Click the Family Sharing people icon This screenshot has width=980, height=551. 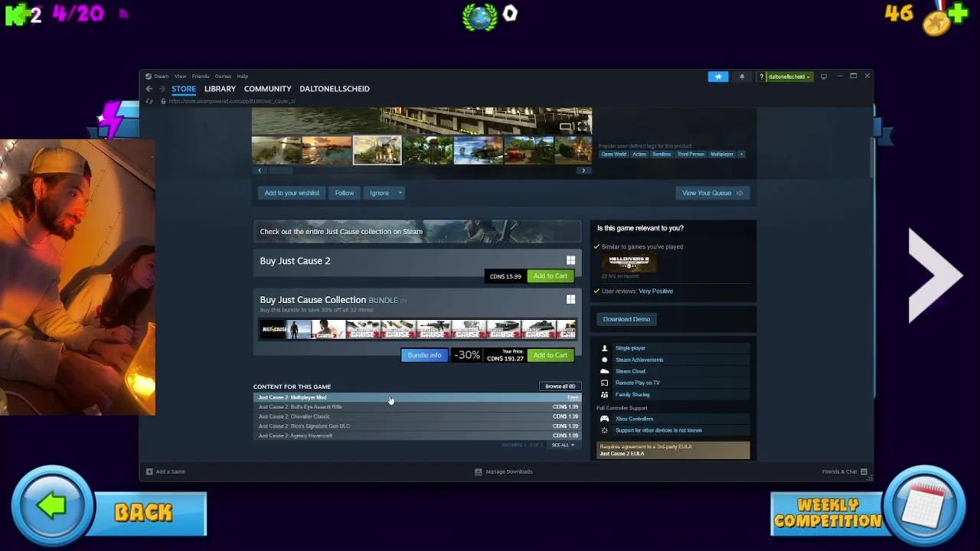click(x=605, y=395)
